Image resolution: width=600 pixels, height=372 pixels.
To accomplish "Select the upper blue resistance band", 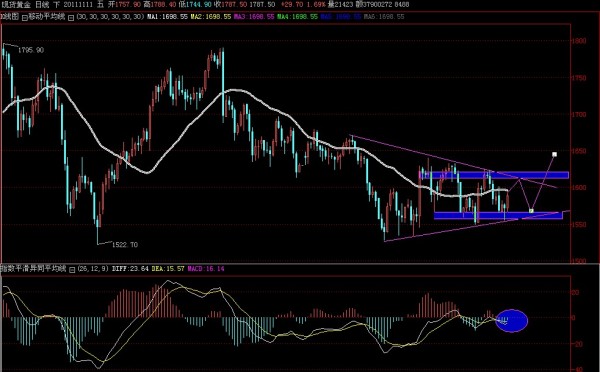I will [494, 175].
